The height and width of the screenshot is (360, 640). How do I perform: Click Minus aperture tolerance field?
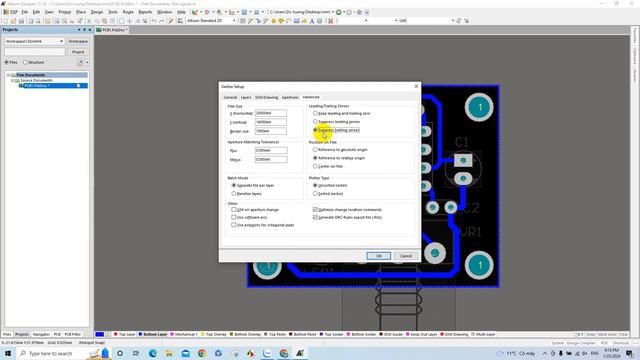[x=271, y=160]
